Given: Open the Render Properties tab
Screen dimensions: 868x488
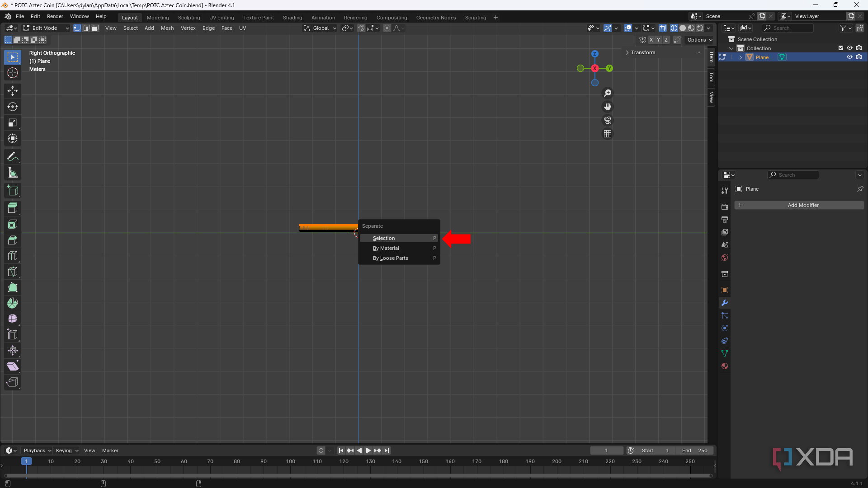Looking at the screenshot, I should click(x=725, y=206).
